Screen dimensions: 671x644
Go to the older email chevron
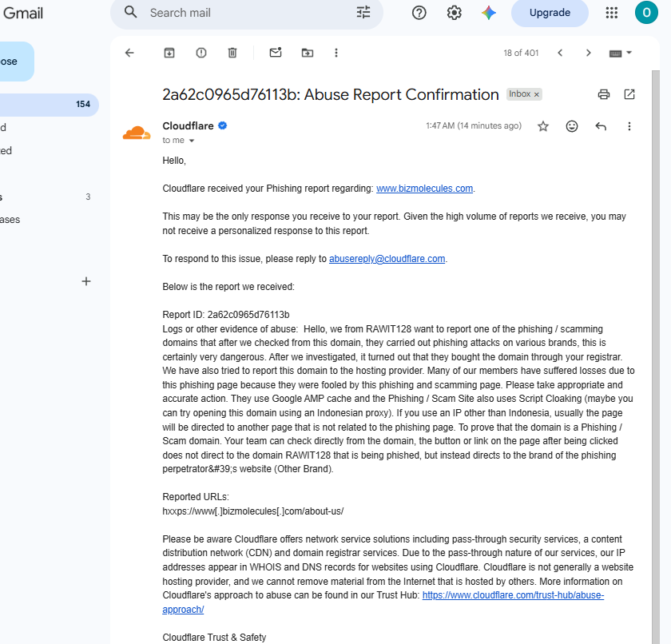pyautogui.click(x=589, y=53)
